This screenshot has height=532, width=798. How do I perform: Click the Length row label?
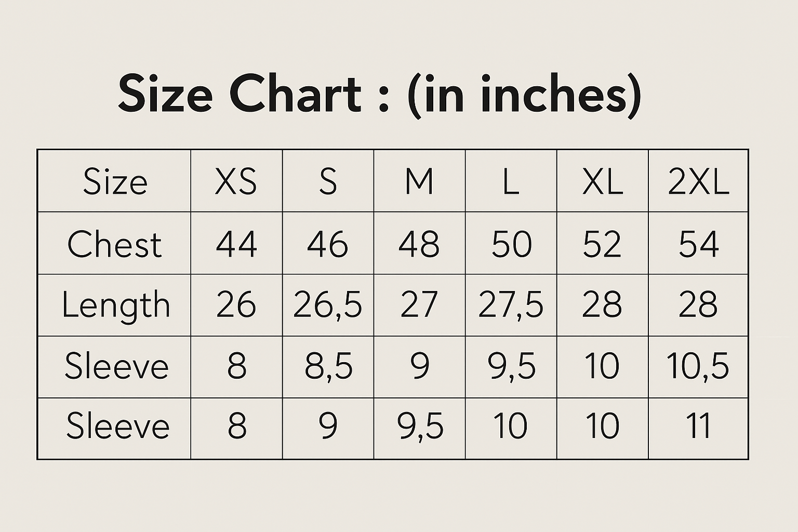point(115,305)
